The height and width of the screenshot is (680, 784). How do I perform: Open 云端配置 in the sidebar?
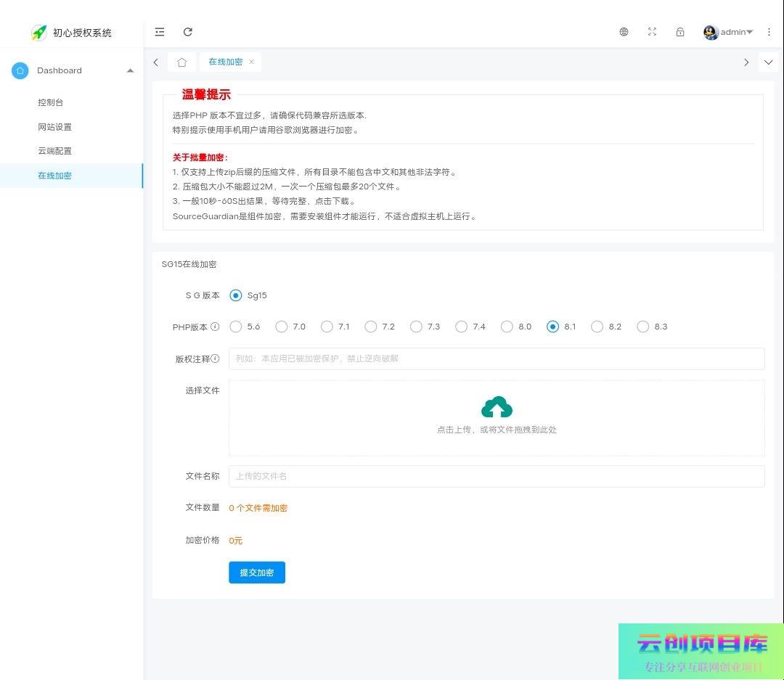55,151
